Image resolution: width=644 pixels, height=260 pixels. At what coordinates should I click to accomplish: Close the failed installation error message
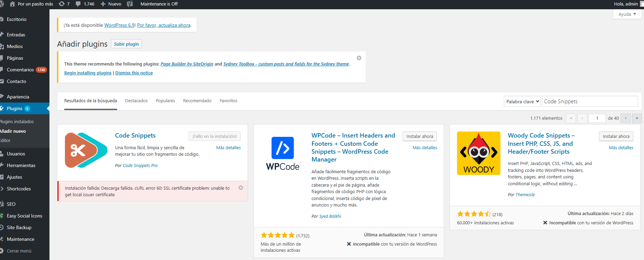pyautogui.click(x=241, y=188)
